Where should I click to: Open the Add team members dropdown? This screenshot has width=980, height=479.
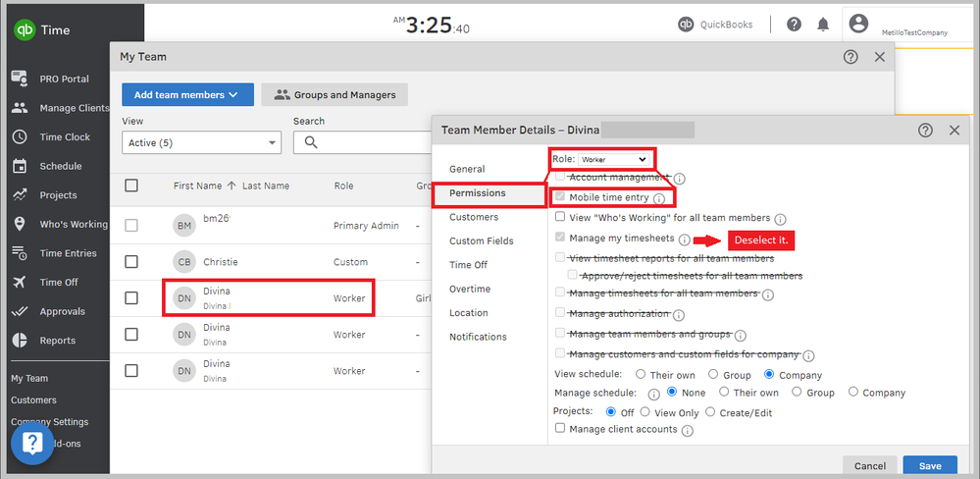(187, 95)
